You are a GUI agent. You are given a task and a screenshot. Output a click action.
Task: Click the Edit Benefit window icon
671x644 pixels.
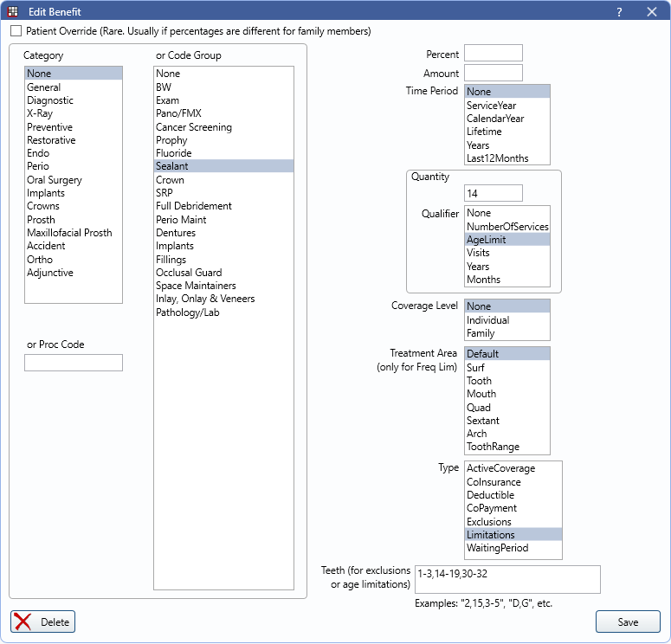coord(13,12)
